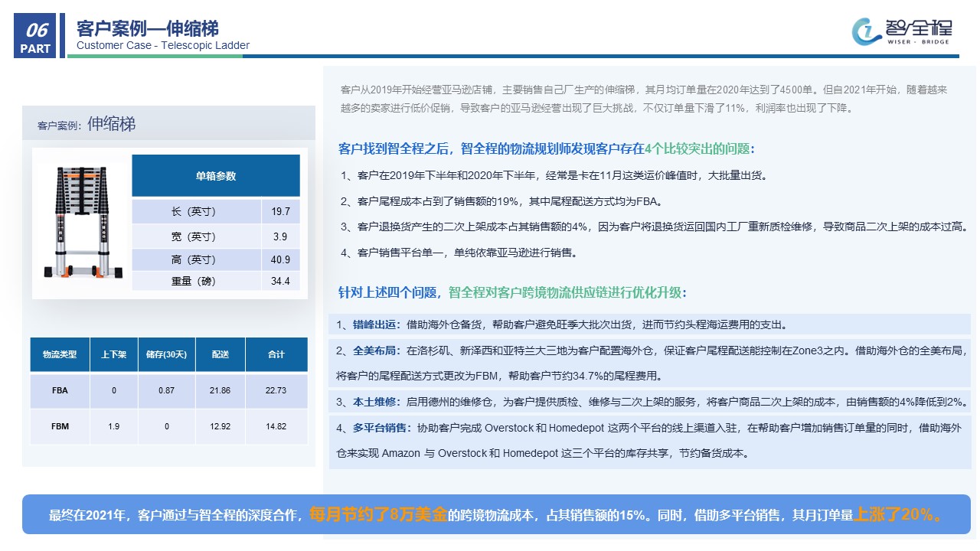
Task: Click solution 1 错峰出运
Action: pyautogui.click(x=649, y=324)
